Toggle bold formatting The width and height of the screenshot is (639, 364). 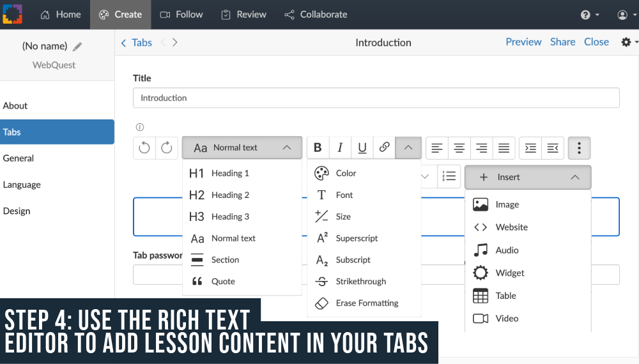tap(318, 148)
